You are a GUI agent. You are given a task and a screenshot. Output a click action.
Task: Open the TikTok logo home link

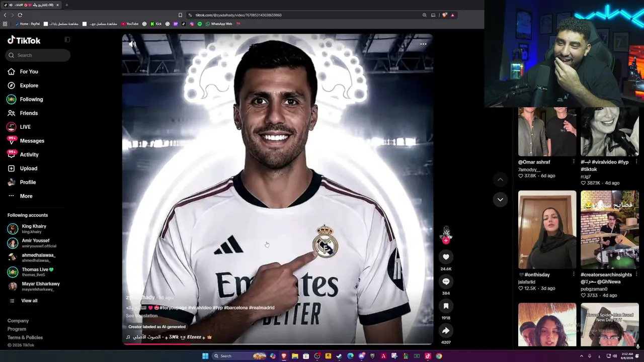click(24, 40)
